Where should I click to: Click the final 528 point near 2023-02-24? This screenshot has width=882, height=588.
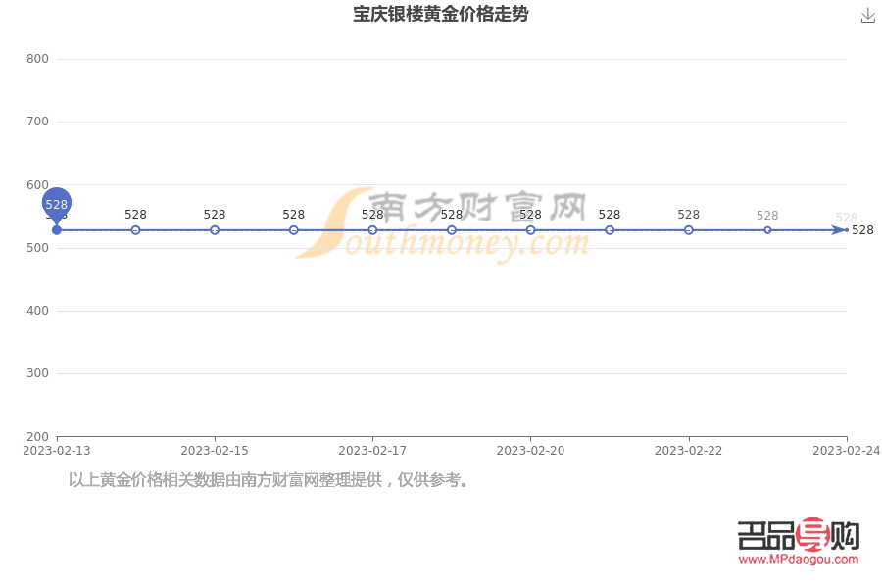tap(845, 229)
